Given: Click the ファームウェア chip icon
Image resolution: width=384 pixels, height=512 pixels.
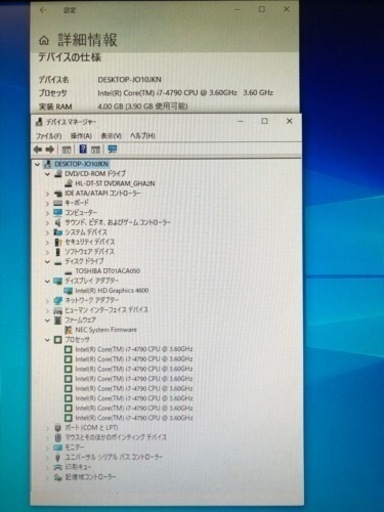Looking at the screenshot, I should 58,320.
